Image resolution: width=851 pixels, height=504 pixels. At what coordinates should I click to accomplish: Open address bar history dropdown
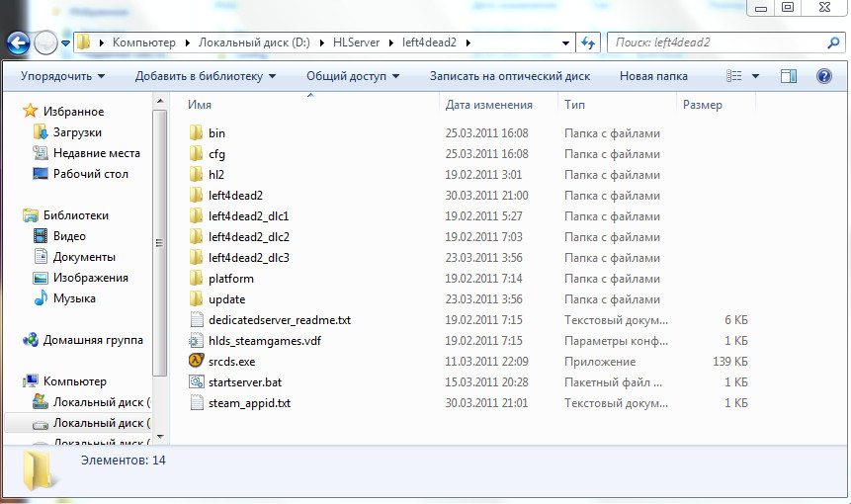click(x=565, y=42)
